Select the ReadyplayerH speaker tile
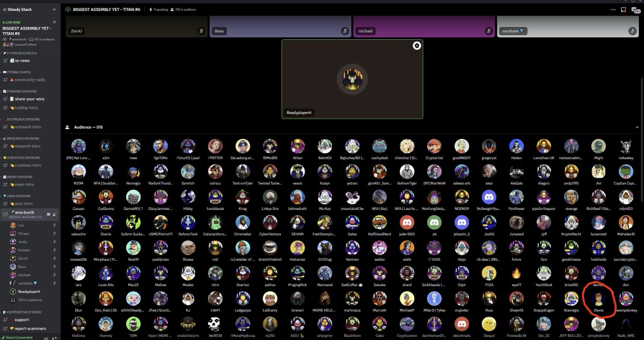 [352, 79]
